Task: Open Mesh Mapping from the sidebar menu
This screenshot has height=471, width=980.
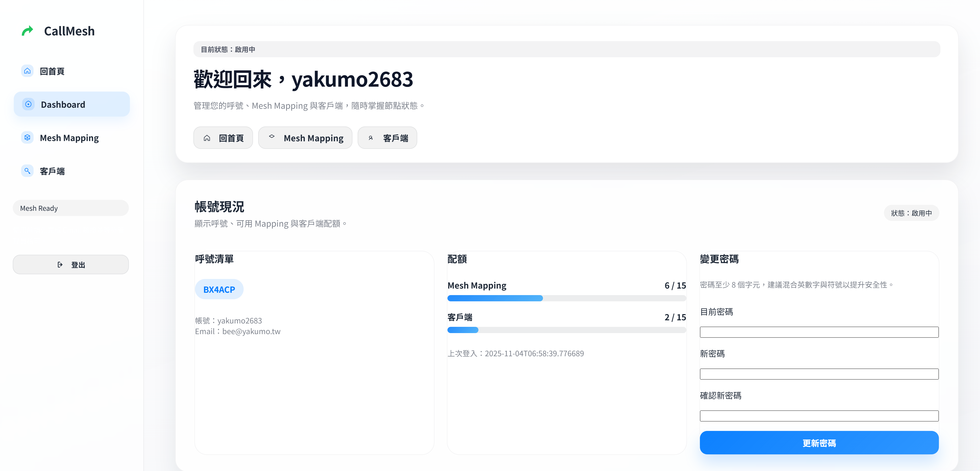Action: click(x=69, y=138)
